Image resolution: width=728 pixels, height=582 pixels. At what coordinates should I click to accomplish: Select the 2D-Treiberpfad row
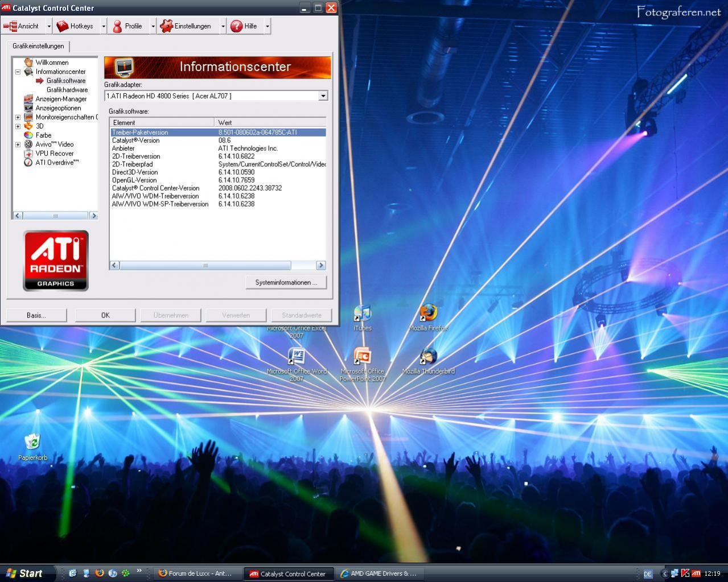click(x=218, y=164)
